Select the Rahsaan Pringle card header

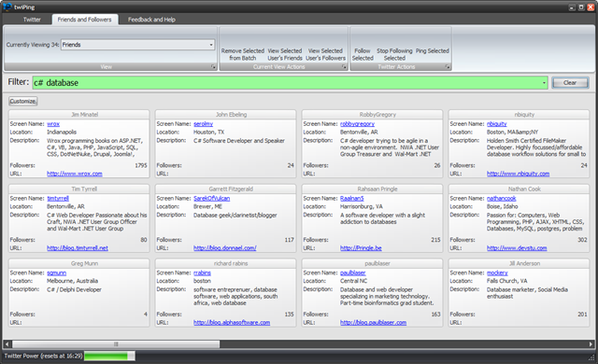(x=372, y=189)
